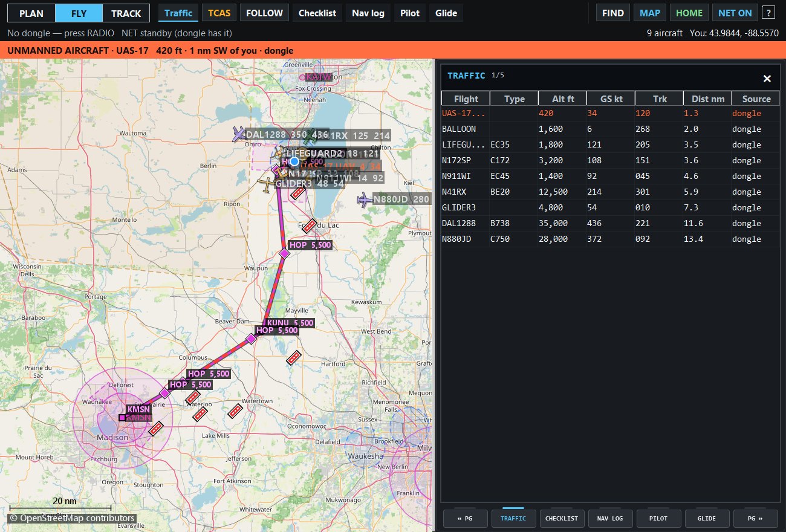This screenshot has width=786, height=532.
Task: Select the DAL1288 purple jet icon on the map
Action: click(x=239, y=134)
